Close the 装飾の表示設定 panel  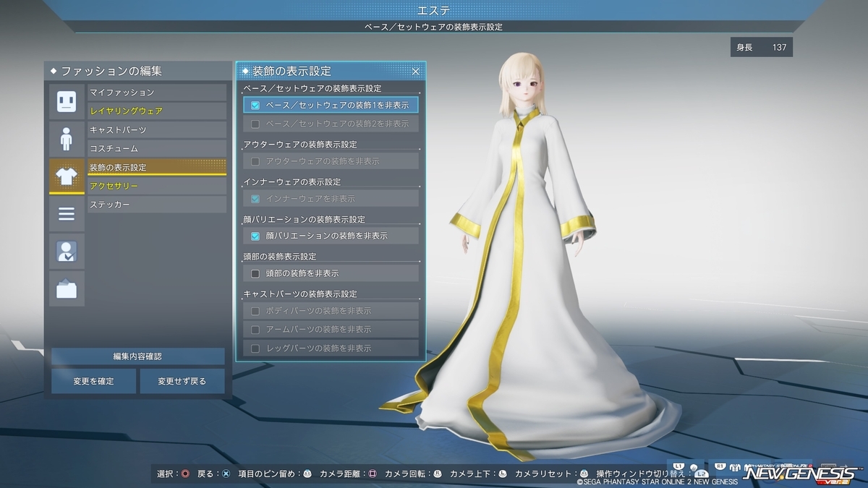click(x=416, y=71)
